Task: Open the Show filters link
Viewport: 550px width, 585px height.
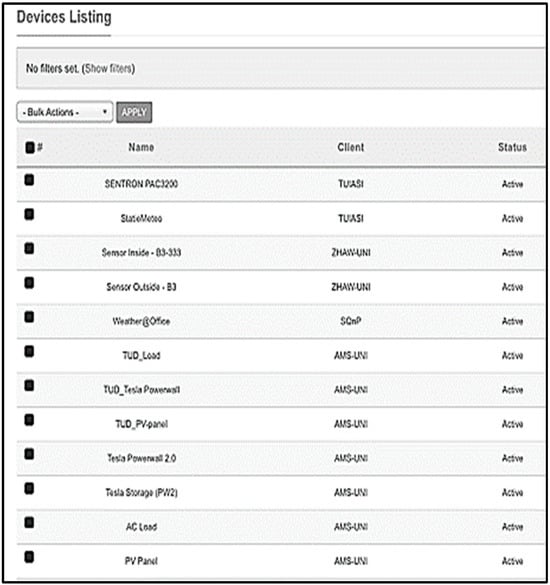Action: tap(108, 68)
